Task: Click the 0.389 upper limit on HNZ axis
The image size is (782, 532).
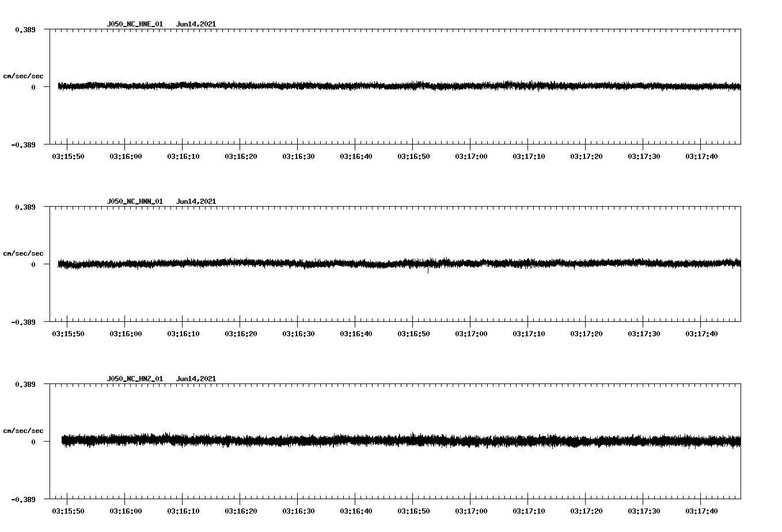Action: pos(25,384)
